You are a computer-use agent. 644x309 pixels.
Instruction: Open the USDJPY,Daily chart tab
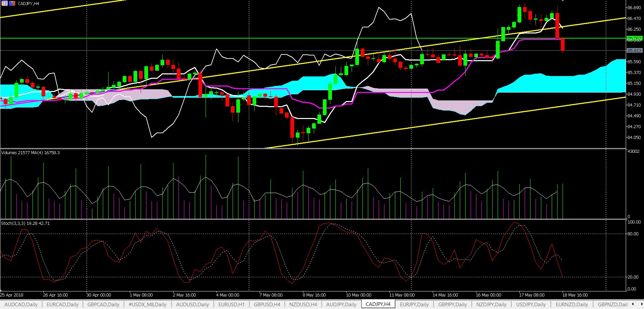531,304
